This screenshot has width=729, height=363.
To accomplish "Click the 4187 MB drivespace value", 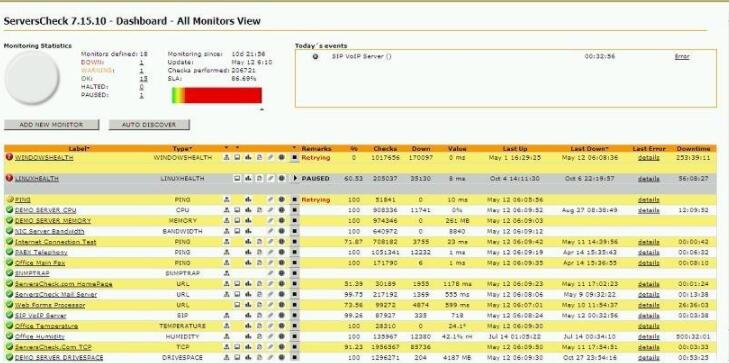I will (x=457, y=357).
